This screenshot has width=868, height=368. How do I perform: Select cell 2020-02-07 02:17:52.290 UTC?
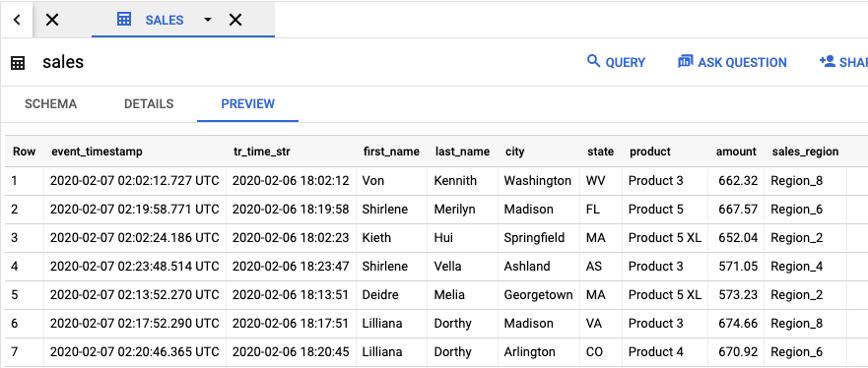point(135,324)
